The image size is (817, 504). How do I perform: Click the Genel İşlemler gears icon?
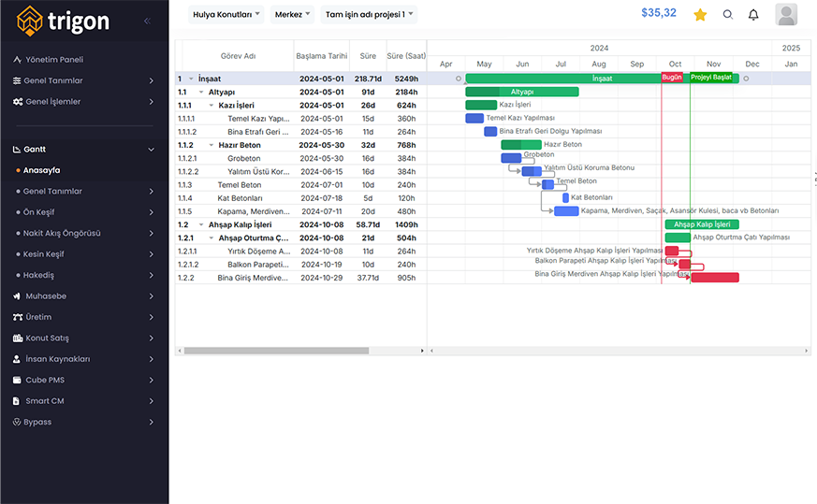point(18,102)
